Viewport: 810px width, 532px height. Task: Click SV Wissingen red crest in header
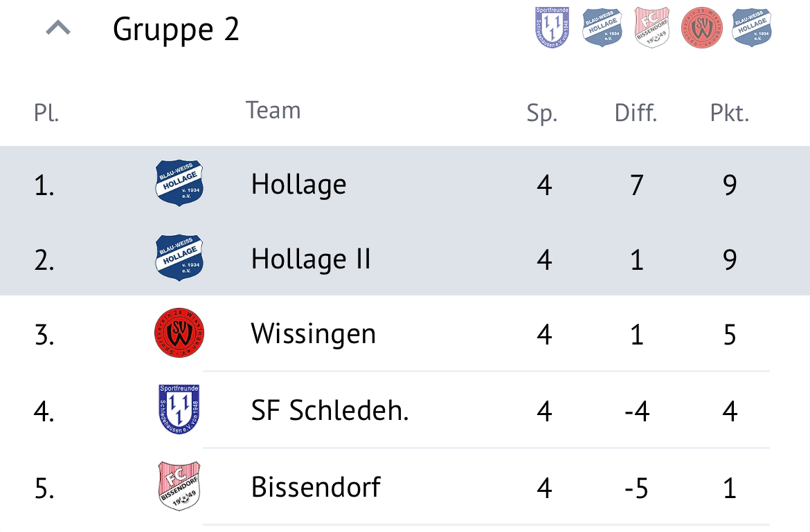tap(701, 28)
